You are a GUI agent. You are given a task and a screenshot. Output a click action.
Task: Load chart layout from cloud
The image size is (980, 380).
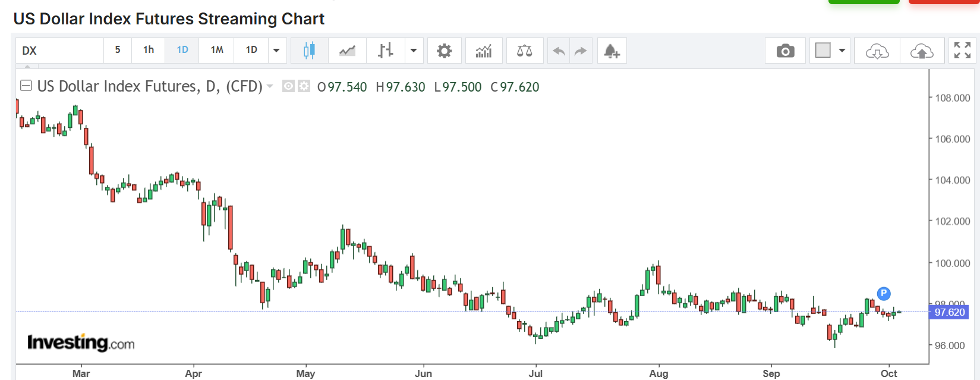[x=877, y=51]
